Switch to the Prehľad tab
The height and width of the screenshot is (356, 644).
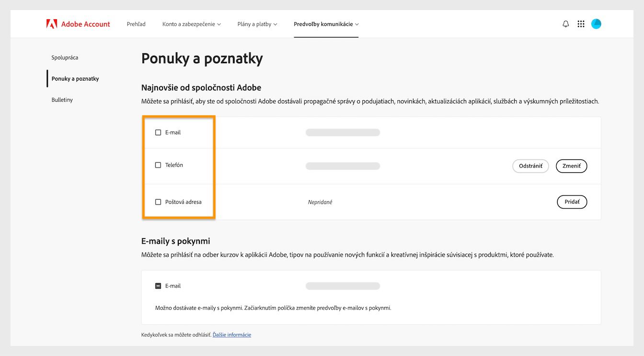click(x=136, y=24)
